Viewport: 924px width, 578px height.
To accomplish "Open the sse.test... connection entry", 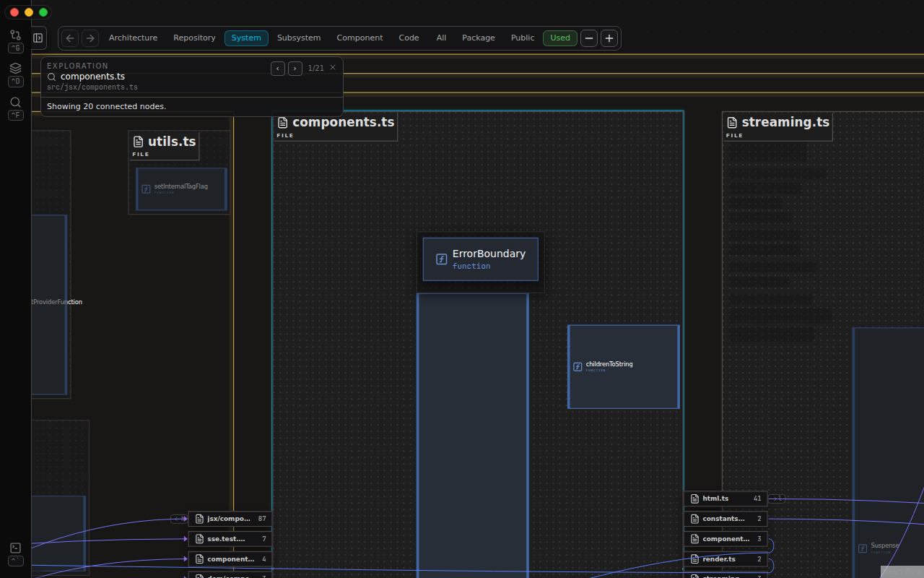I will (x=230, y=539).
